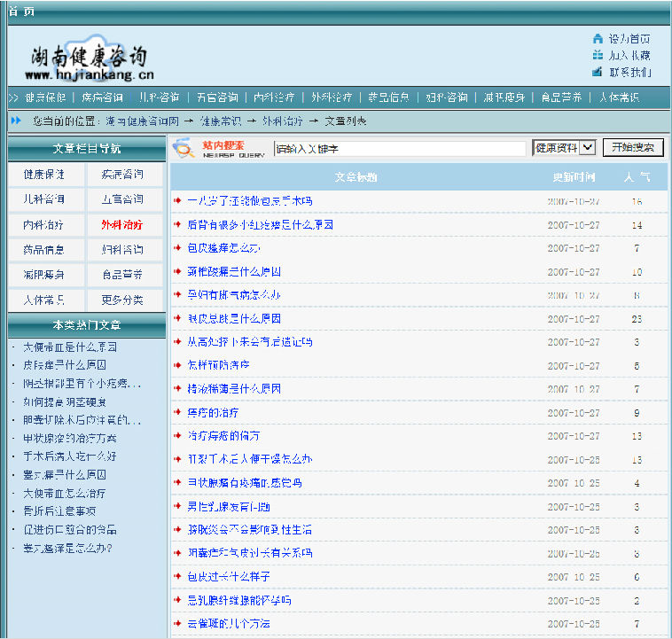Screen dimensions: 672x639
Task: Click the red arrow icon beside 去雀斑的几个方法
Action: [x=177, y=623]
